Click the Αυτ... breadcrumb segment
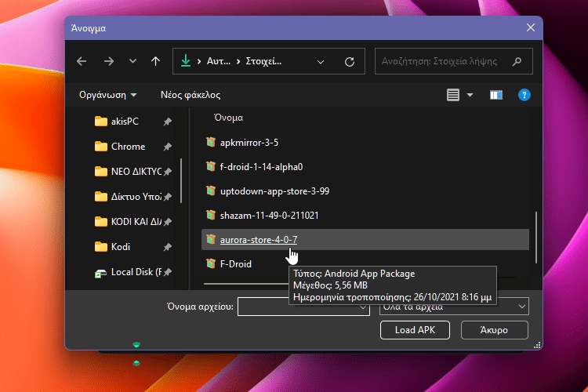The image size is (588, 392). coord(219,61)
